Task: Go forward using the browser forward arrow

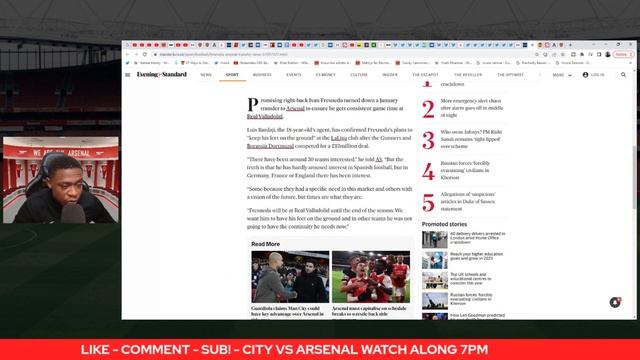Action: [136, 54]
